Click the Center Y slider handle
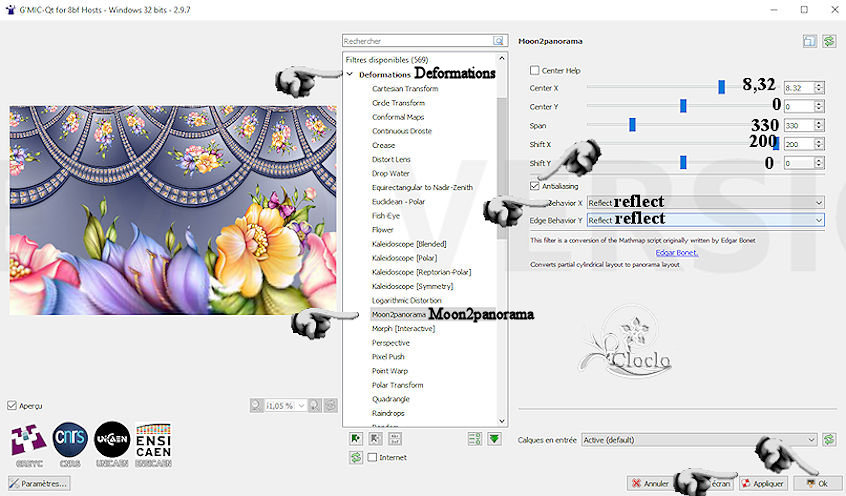Image resolution: width=846 pixels, height=496 pixels. click(683, 105)
